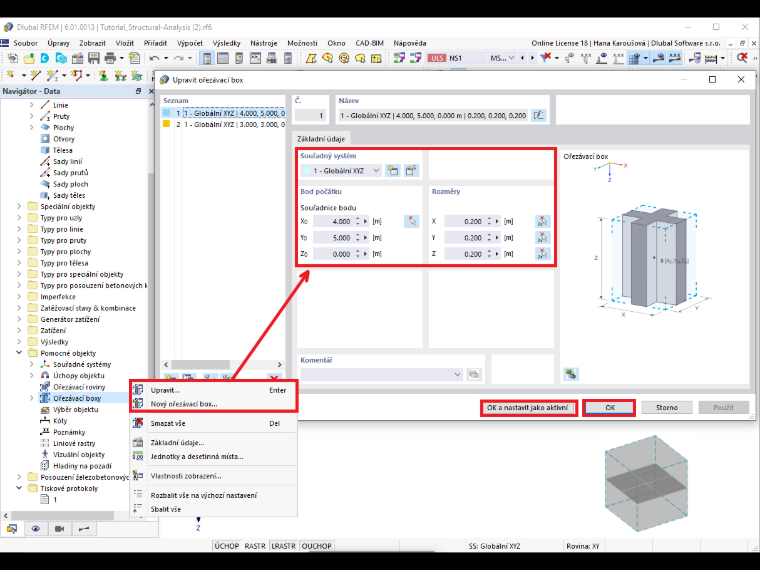Click the magnifier with red X icon
The height and width of the screenshot is (570, 760).
click(x=742, y=58)
